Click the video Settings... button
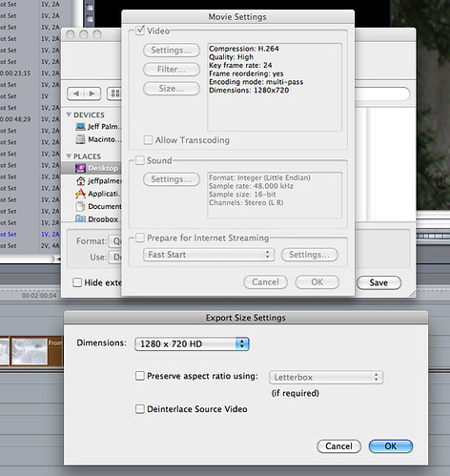This screenshot has width=450, height=476. [172, 51]
